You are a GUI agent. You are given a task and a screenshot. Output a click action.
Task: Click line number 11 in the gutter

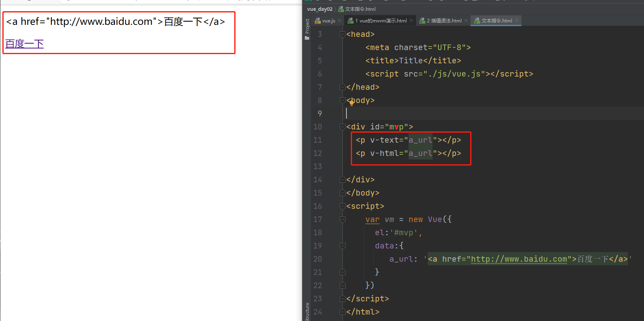tap(318, 140)
